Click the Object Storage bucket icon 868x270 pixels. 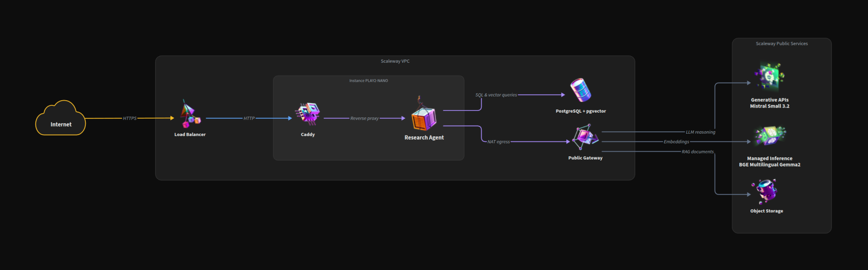click(765, 191)
